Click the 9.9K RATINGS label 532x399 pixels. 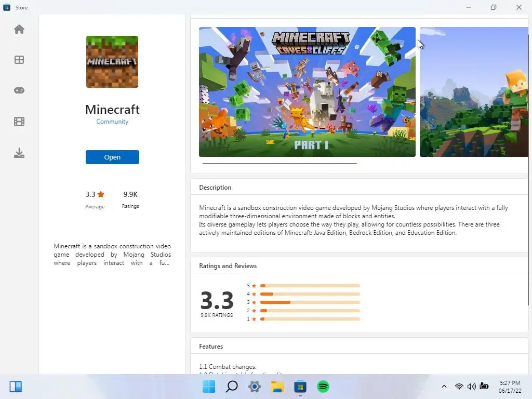(x=217, y=315)
